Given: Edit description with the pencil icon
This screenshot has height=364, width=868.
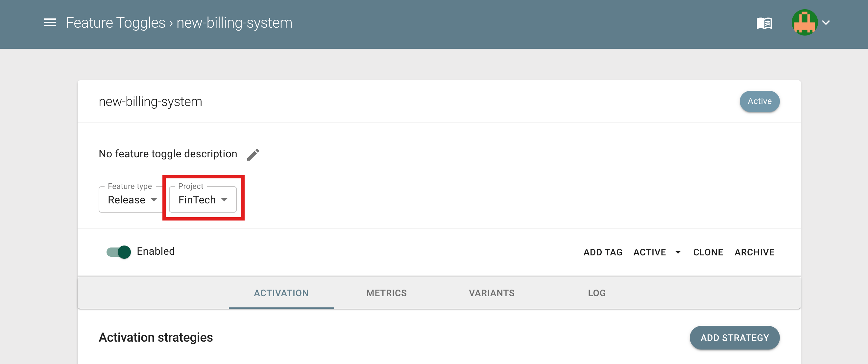Looking at the screenshot, I should (x=253, y=154).
